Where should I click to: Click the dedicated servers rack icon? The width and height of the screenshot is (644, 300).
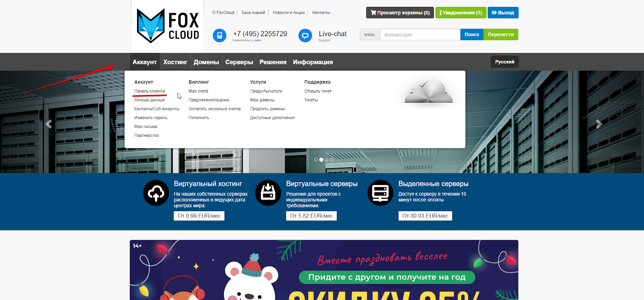coord(380,193)
